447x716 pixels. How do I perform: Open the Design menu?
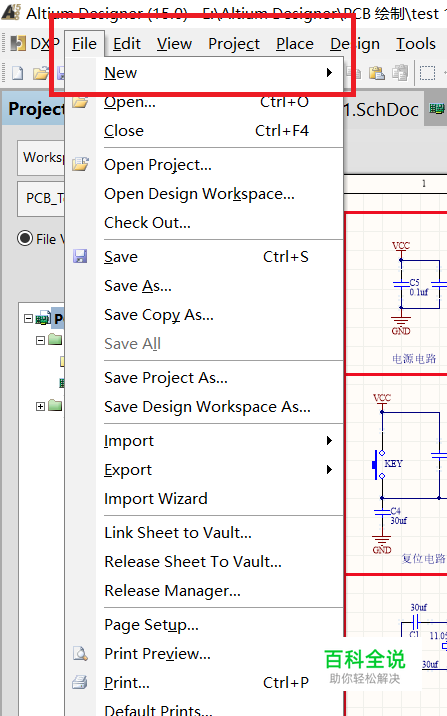coord(355,44)
